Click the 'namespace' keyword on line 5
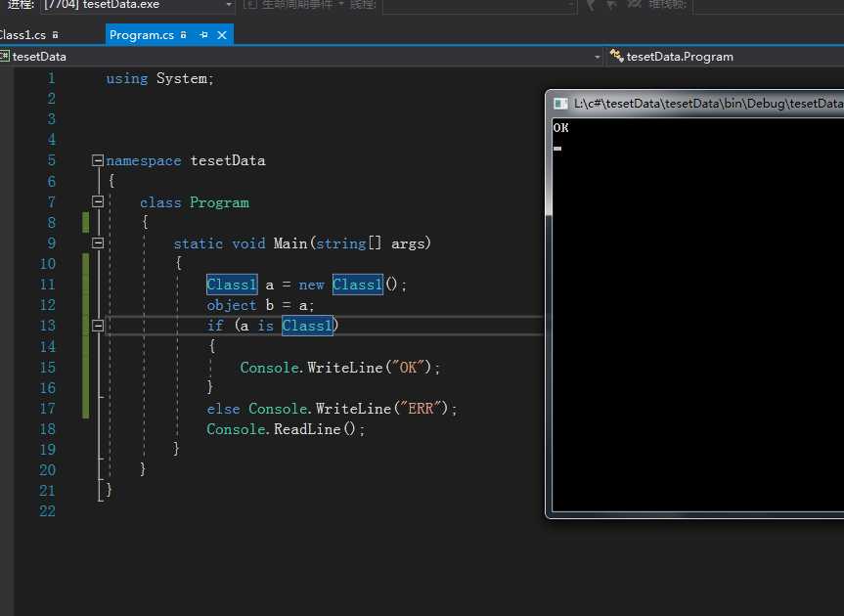The width and height of the screenshot is (844, 616). [x=143, y=161]
